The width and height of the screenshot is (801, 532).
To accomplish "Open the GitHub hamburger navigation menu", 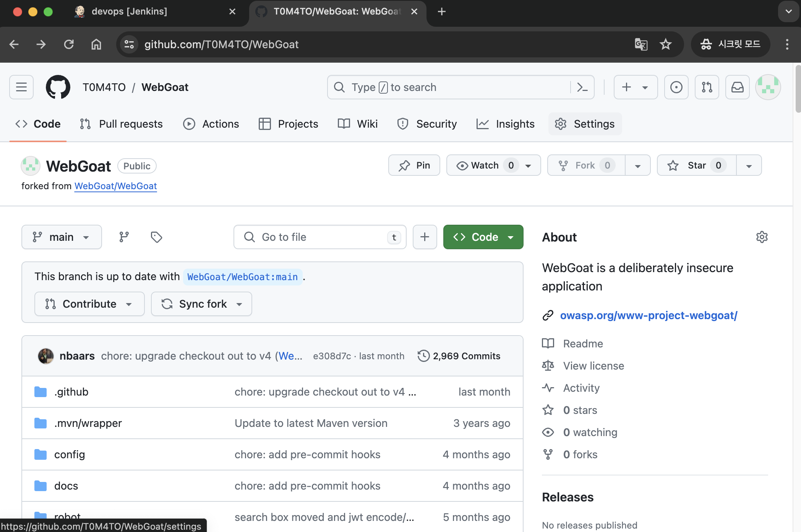I will [x=21, y=87].
